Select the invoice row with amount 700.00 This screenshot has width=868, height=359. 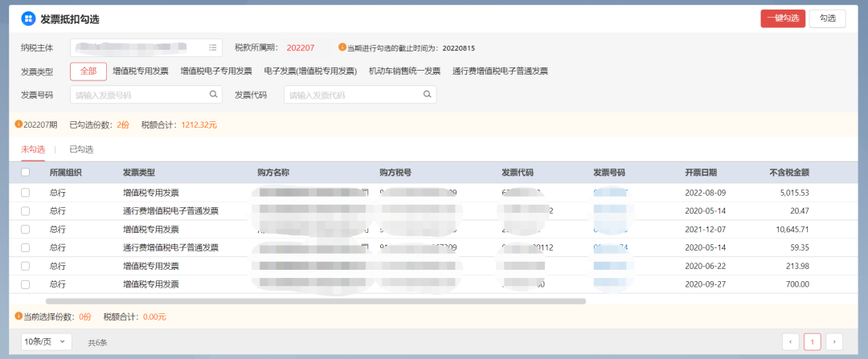[26, 284]
